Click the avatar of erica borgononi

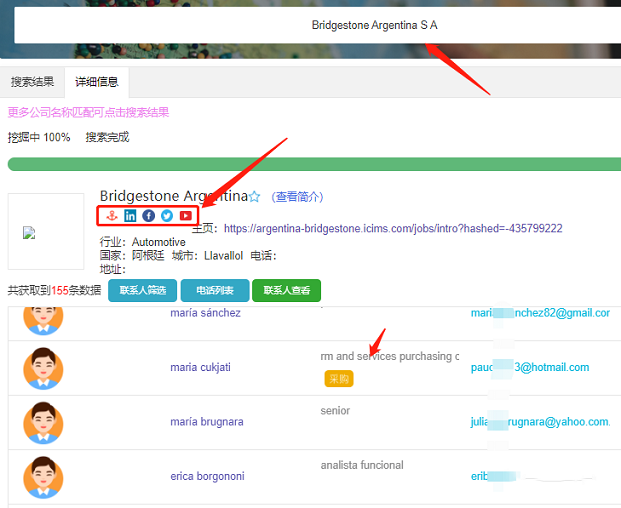43,477
